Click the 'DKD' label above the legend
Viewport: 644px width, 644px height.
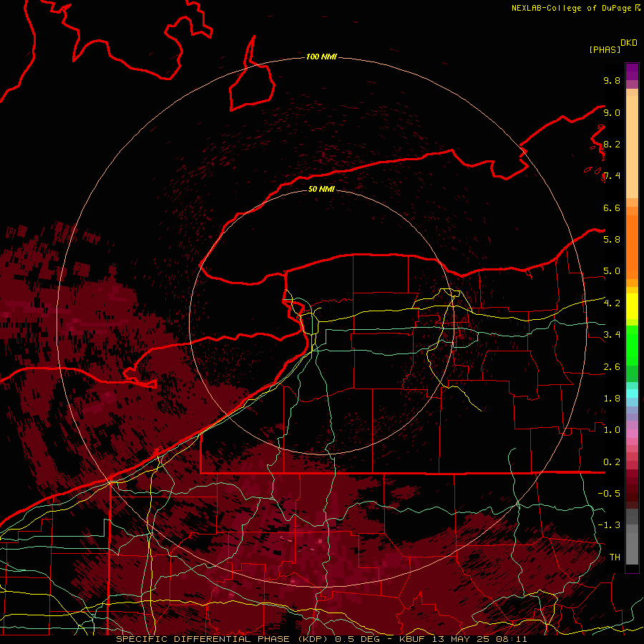pyautogui.click(x=628, y=43)
